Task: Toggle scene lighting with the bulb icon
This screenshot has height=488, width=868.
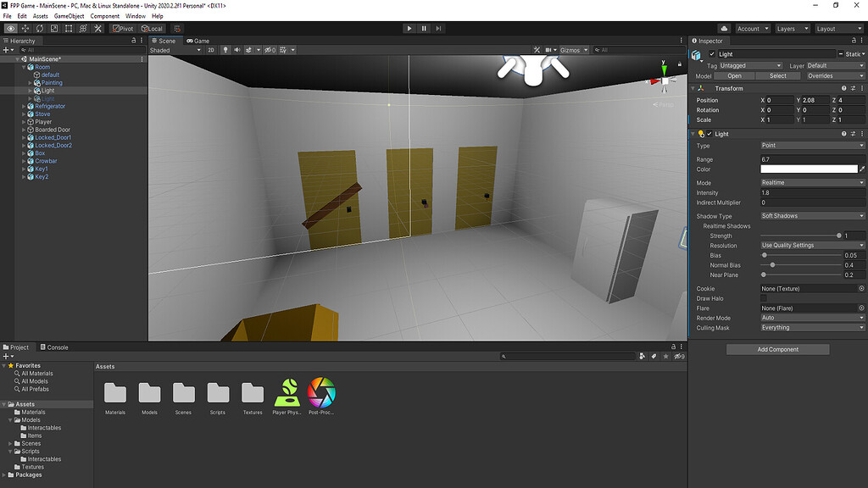Action: [225, 49]
